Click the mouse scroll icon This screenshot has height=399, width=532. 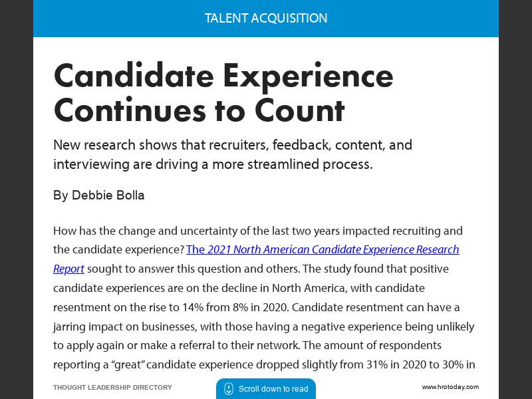[228, 389]
